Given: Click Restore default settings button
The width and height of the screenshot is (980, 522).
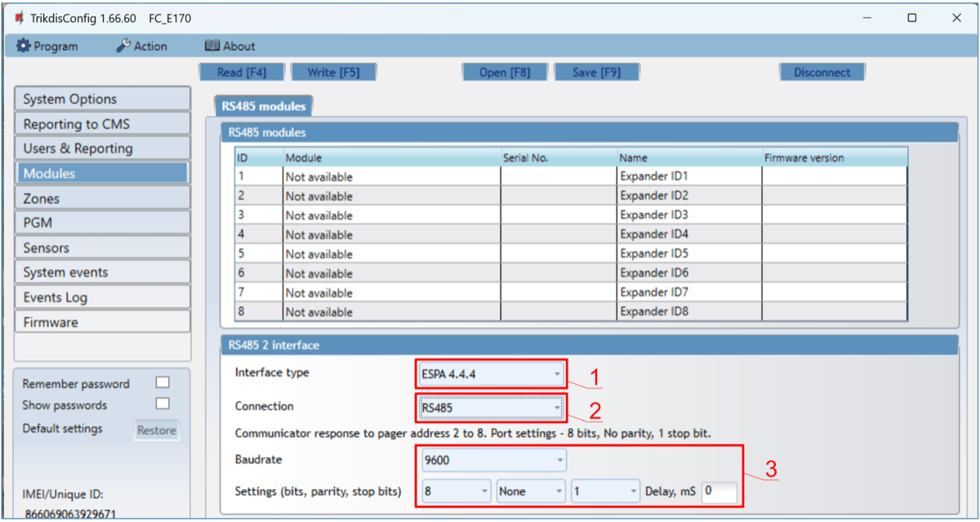Looking at the screenshot, I should click(156, 430).
